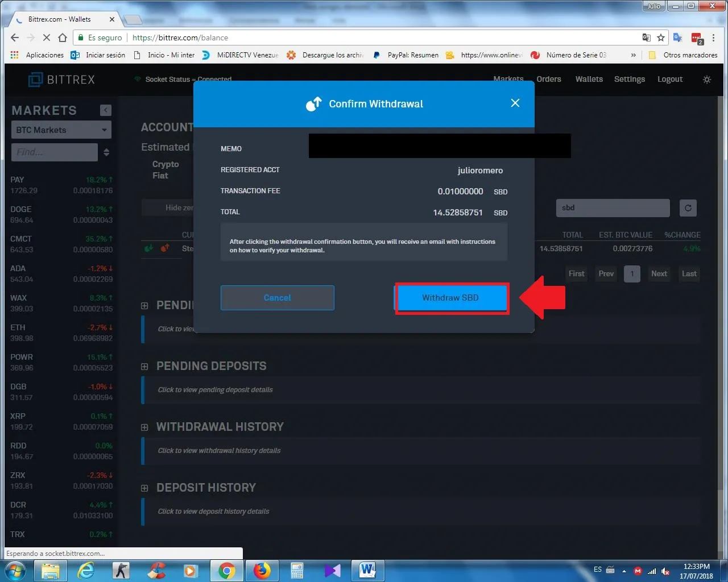This screenshot has height=582, width=728.
Task: Open the Otros marcadores bookmarks folder
Action: coord(683,55)
